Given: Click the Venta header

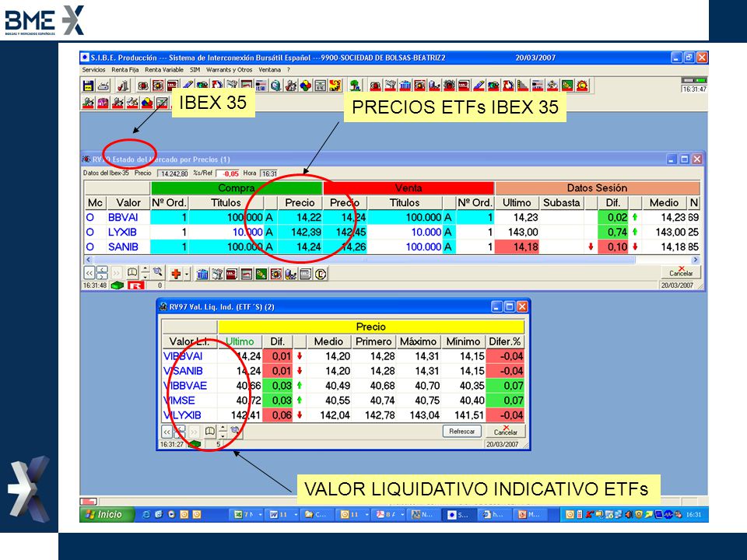Looking at the screenshot, I should coord(409,187).
